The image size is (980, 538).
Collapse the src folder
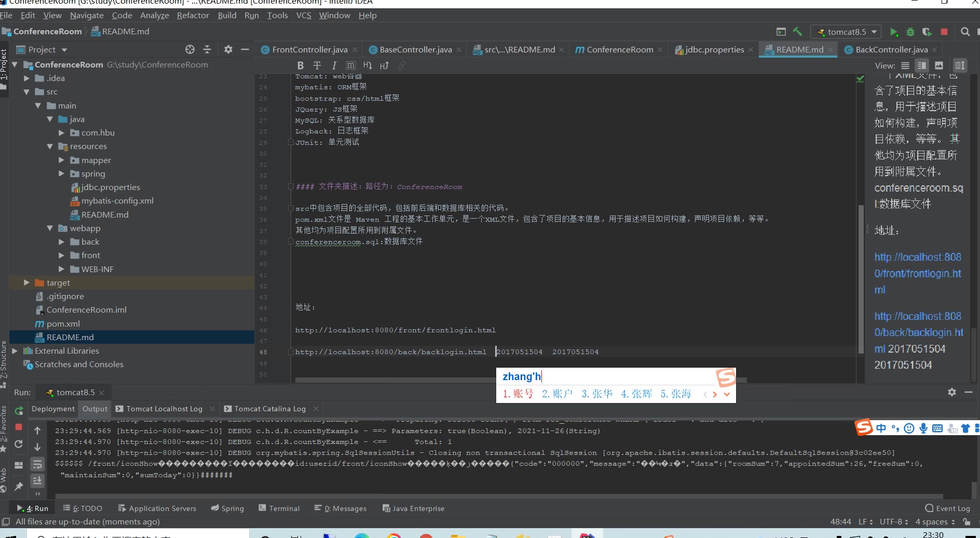click(26, 92)
